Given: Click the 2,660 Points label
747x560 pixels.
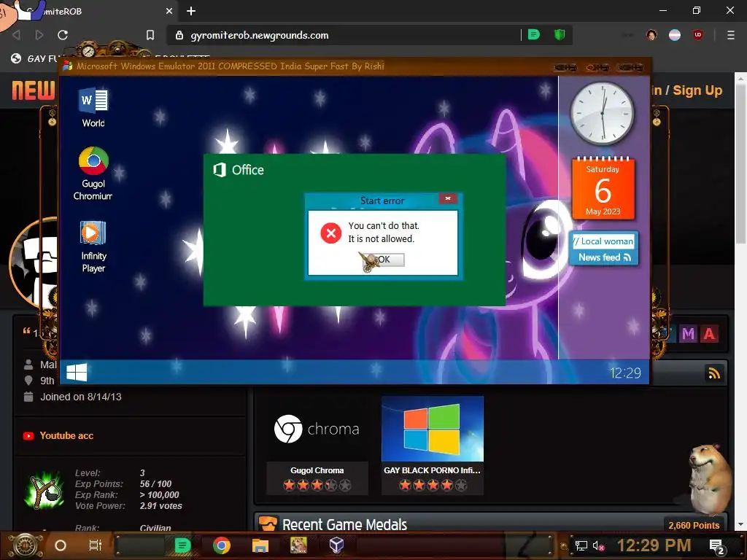Looking at the screenshot, I should coord(694,525).
